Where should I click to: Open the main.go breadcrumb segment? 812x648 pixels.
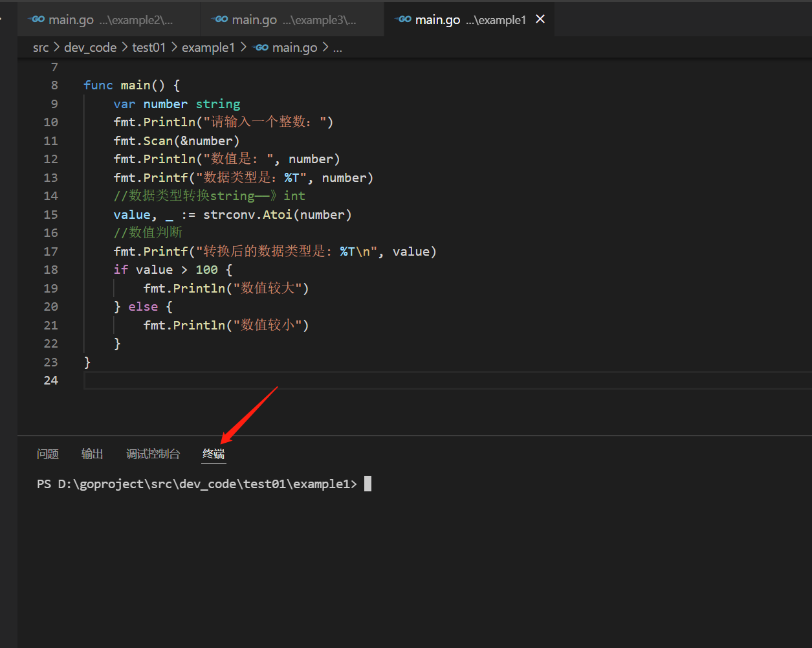pyautogui.click(x=295, y=47)
